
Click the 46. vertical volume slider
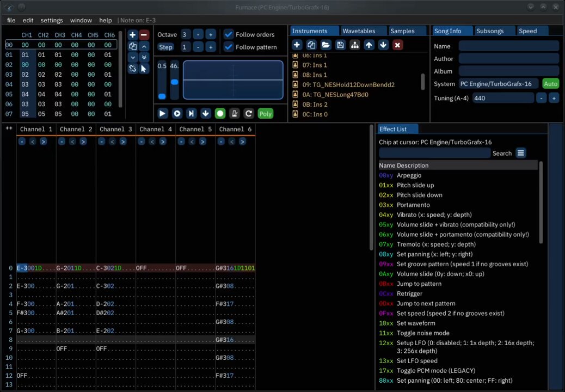(174, 80)
